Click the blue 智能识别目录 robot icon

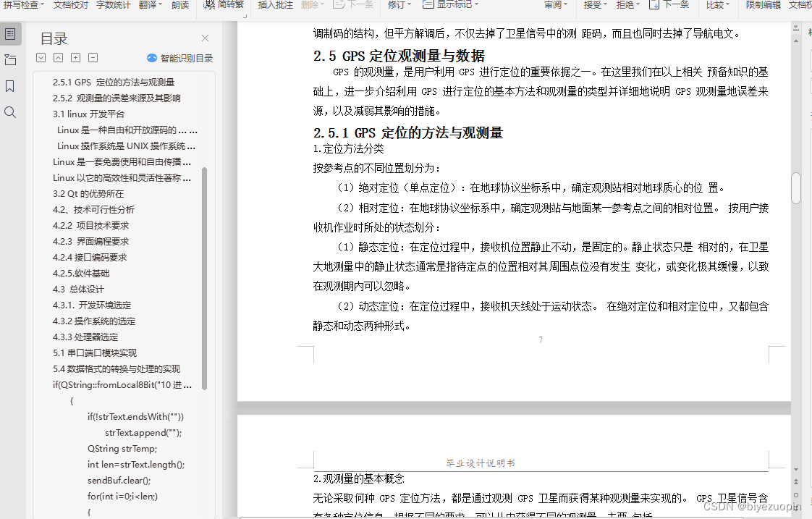click(x=152, y=58)
